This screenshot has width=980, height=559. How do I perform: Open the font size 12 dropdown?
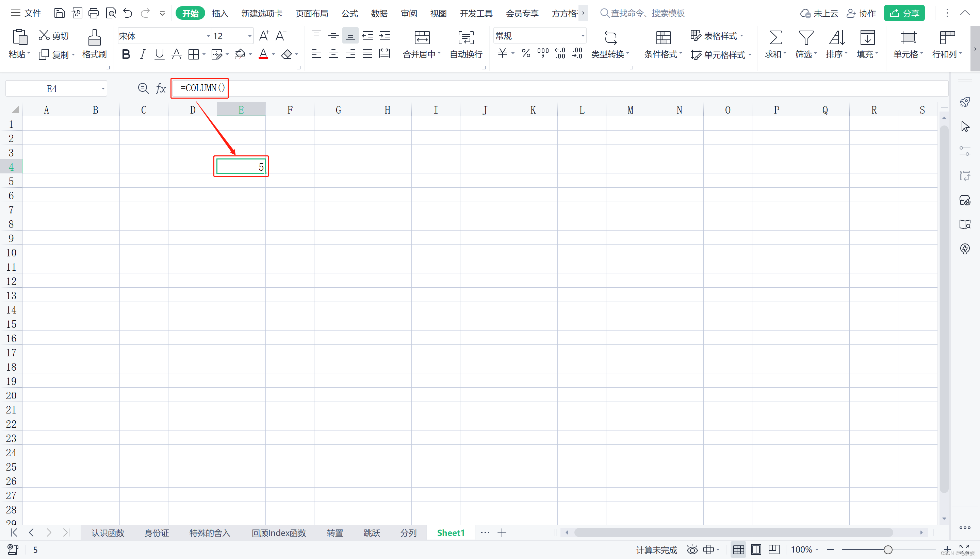(250, 36)
